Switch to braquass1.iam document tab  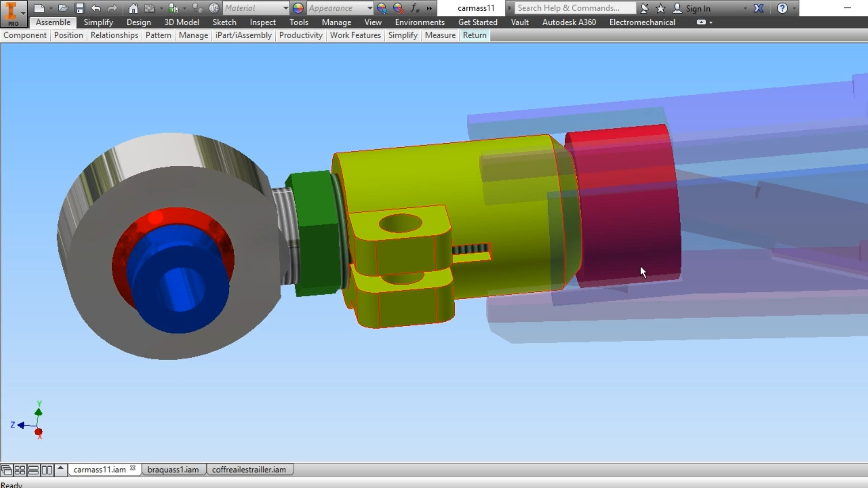click(x=173, y=469)
